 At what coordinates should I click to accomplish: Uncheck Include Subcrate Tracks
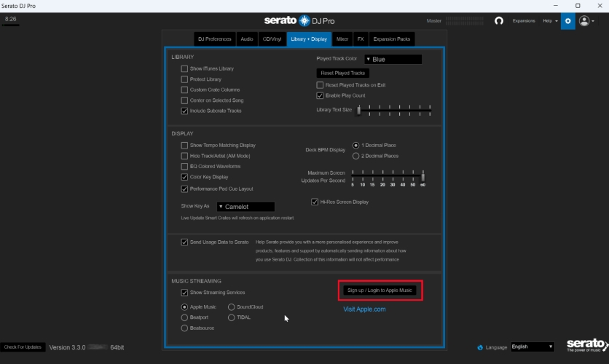tap(184, 111)
